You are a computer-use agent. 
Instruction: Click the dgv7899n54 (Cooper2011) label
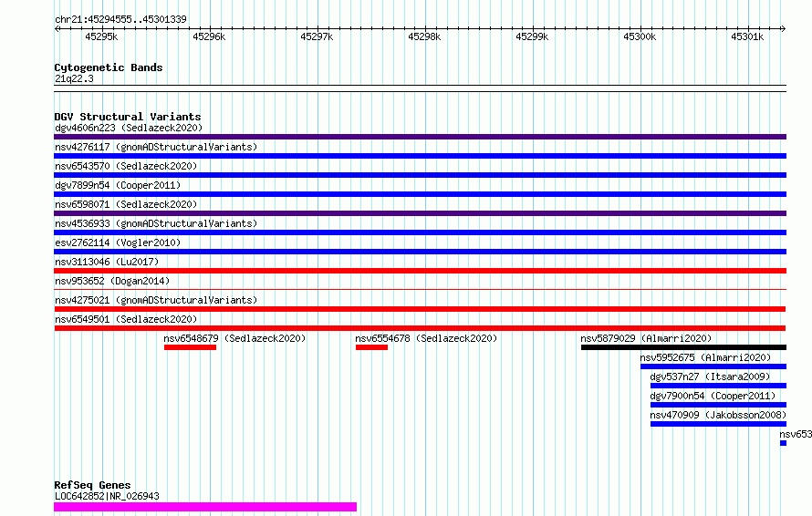pyautogui.click(x=118, y=185)
